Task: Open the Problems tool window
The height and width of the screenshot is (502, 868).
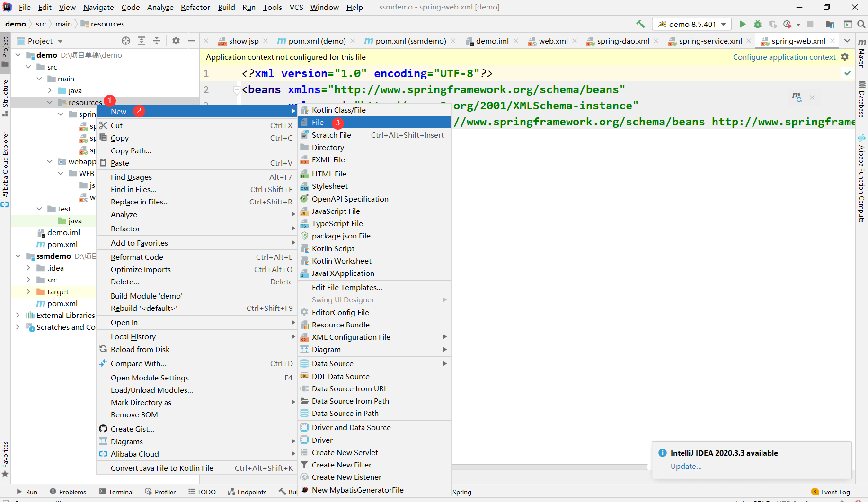Action: pos(68,492)
